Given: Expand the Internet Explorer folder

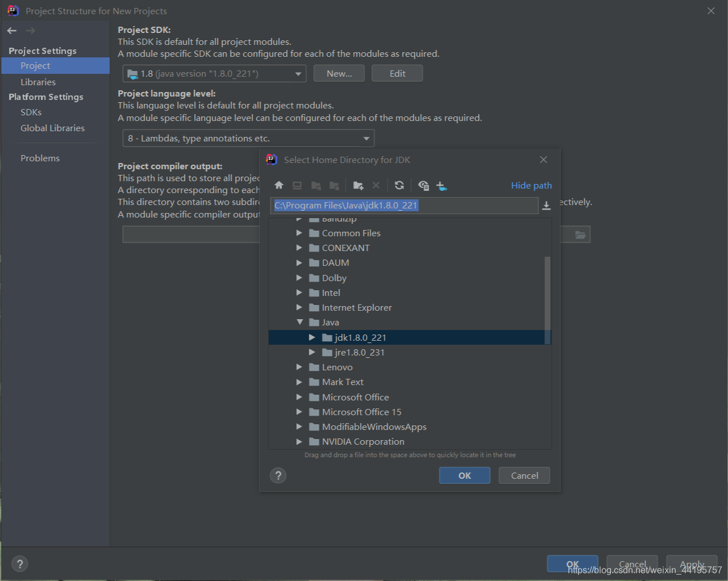Looking at the screenshot, I should (299, 307).
